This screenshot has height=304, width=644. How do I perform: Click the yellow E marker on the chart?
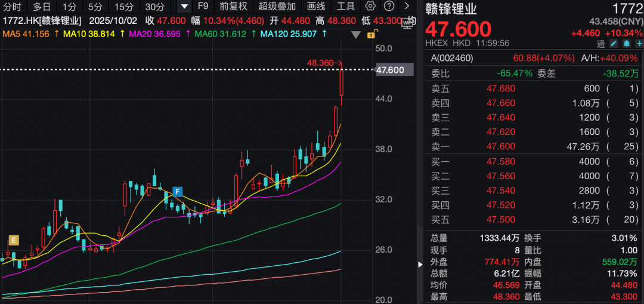[x=13, y=241]
